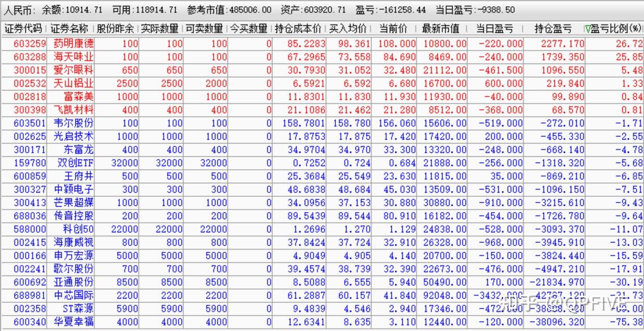The height and width of the screenshot is (331, 644).
Task: Select the 中颖电子 stock name
Action: pyautogui.click(x=73, y=189)
